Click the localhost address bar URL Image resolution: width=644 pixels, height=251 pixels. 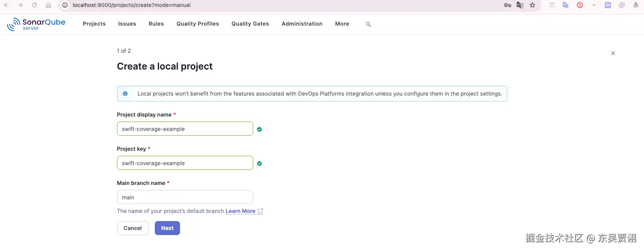[x=131, y=5]
